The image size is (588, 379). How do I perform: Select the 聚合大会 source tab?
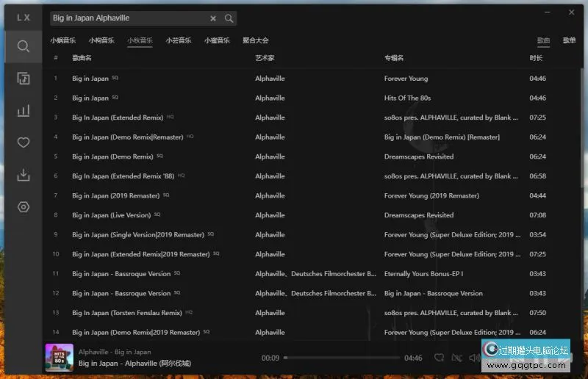coord(255,41)
